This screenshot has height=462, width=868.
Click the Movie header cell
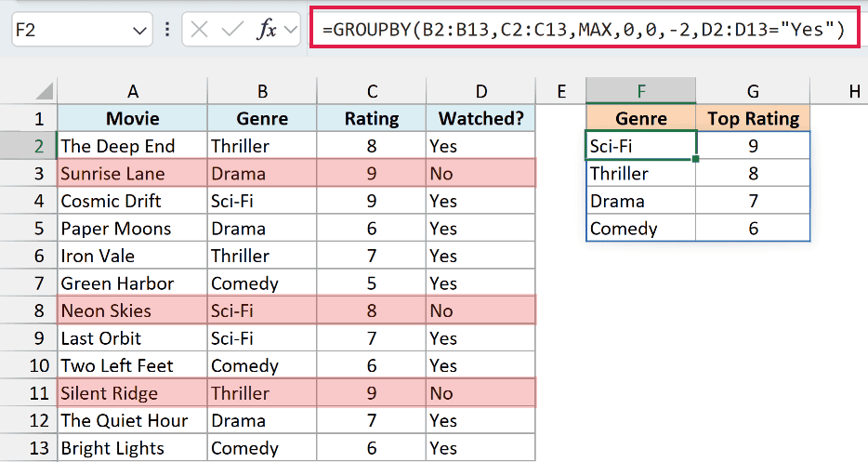point(132,118)
